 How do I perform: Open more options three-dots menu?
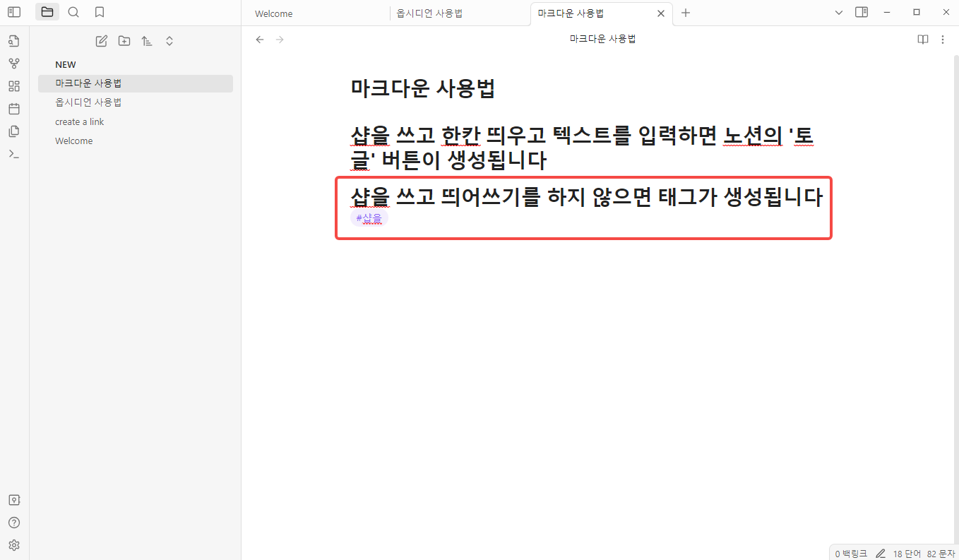(x=943, y=40)
